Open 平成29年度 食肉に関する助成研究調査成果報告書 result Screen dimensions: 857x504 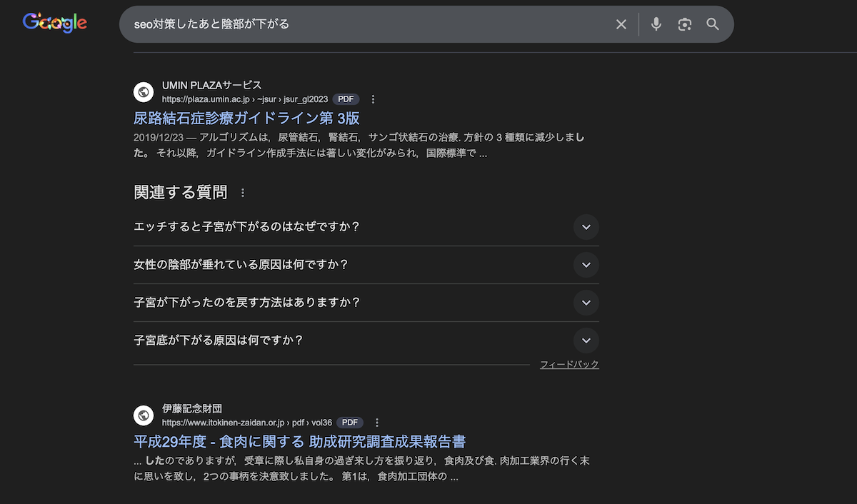(x=299, y=441)
